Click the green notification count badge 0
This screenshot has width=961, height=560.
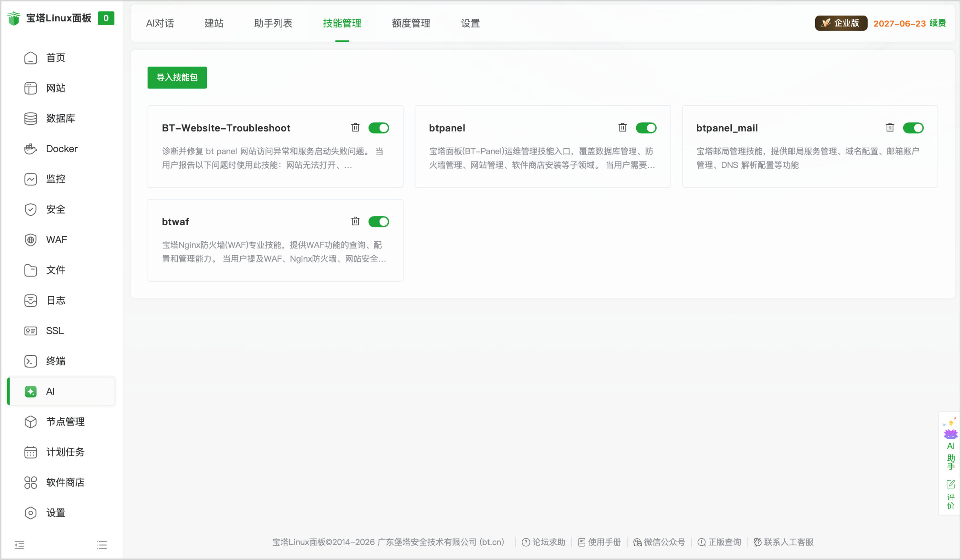tap(106, 18)
